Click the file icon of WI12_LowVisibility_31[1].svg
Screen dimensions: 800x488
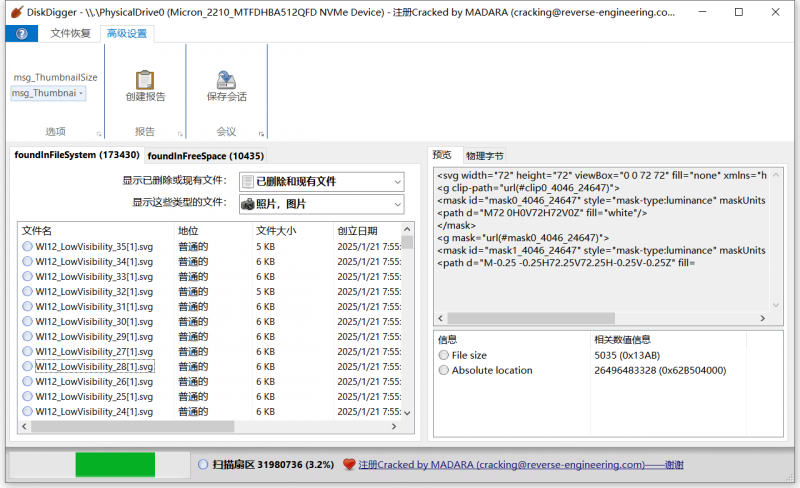(x=28, y=306)
